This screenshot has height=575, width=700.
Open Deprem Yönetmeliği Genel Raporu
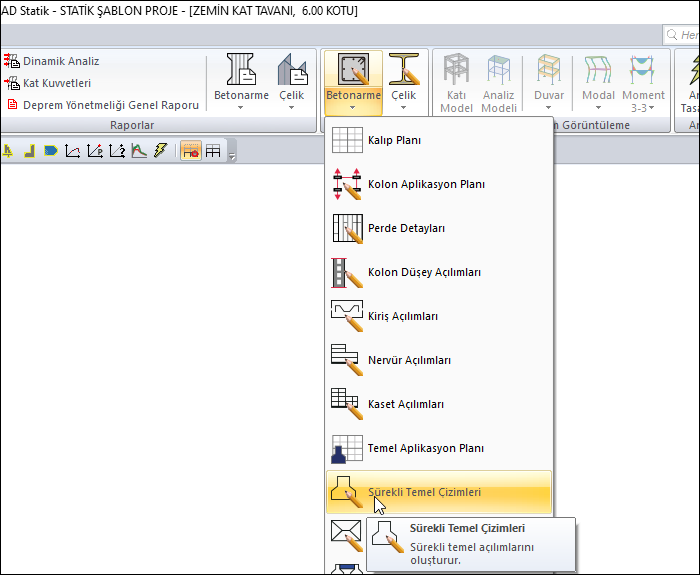tap(110, 105)
